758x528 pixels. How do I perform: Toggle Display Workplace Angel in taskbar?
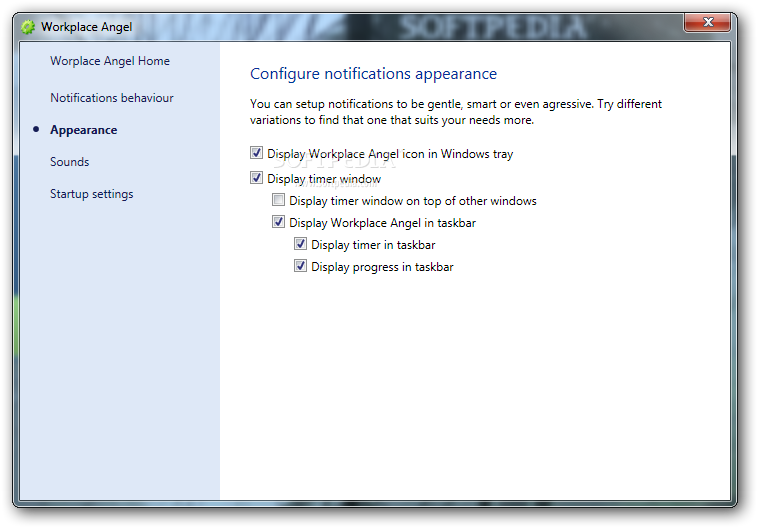coord(278,222)
